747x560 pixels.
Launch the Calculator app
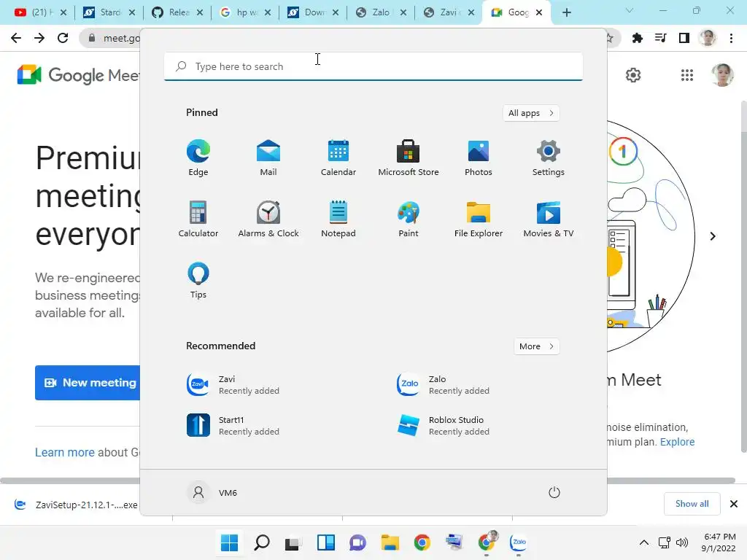(198, 219)
